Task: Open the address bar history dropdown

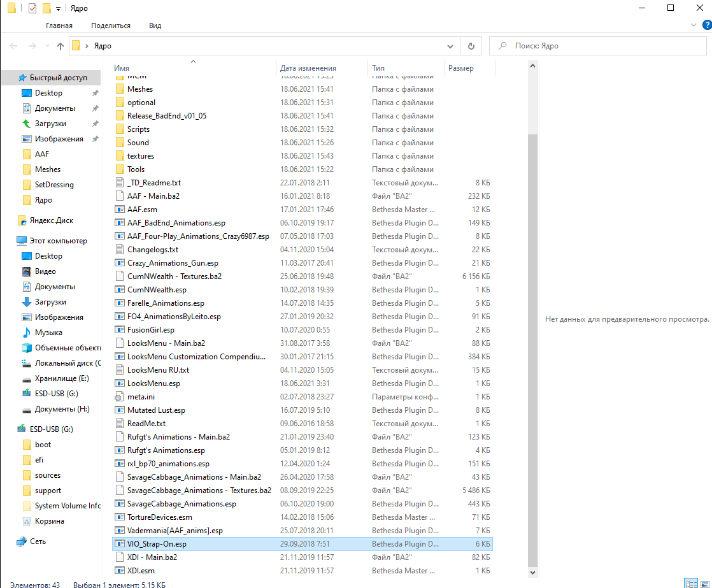Action: [450, 46]
